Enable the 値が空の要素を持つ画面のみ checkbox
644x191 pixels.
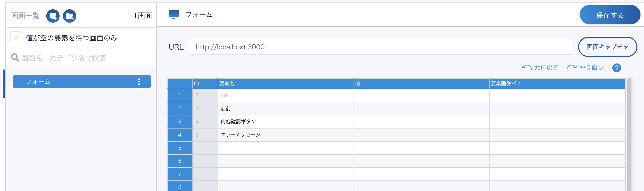pyautogui.click(x=16, y=37)
